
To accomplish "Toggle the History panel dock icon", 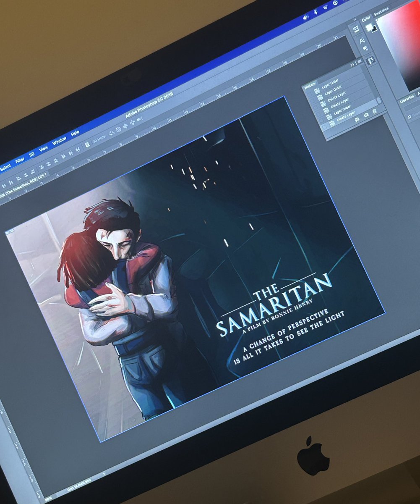I will point(370,60).
